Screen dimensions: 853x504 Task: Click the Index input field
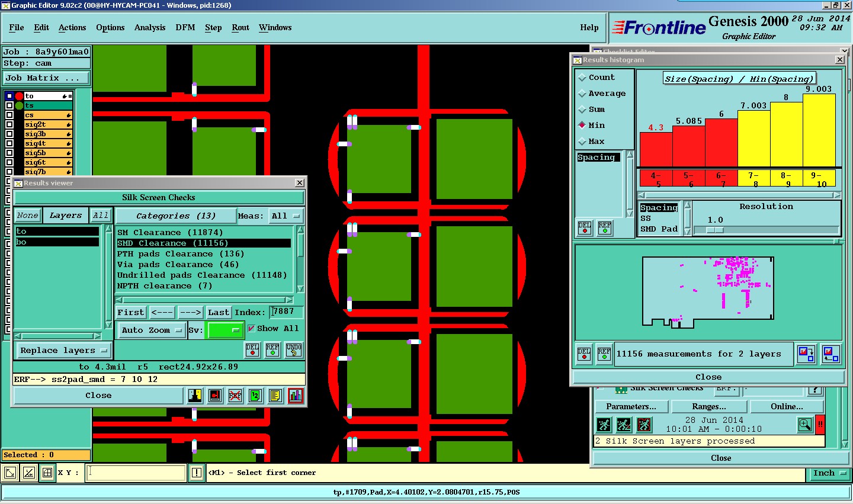click(x=287, y=312)
